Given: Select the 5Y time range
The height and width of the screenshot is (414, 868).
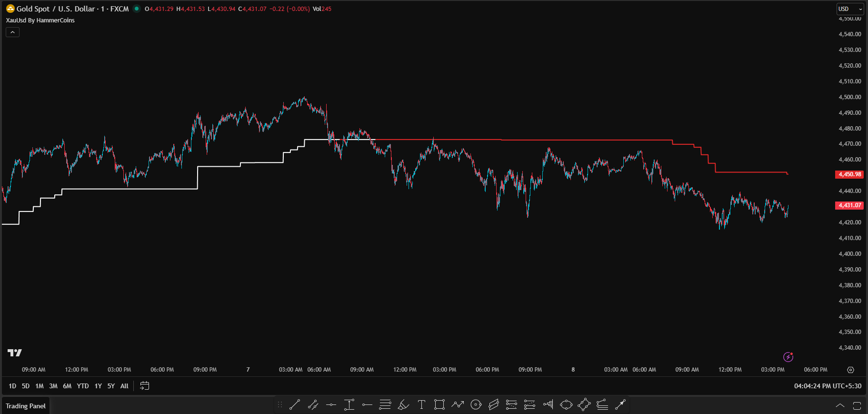Looking at the screenshot, I should click(111, 386).
